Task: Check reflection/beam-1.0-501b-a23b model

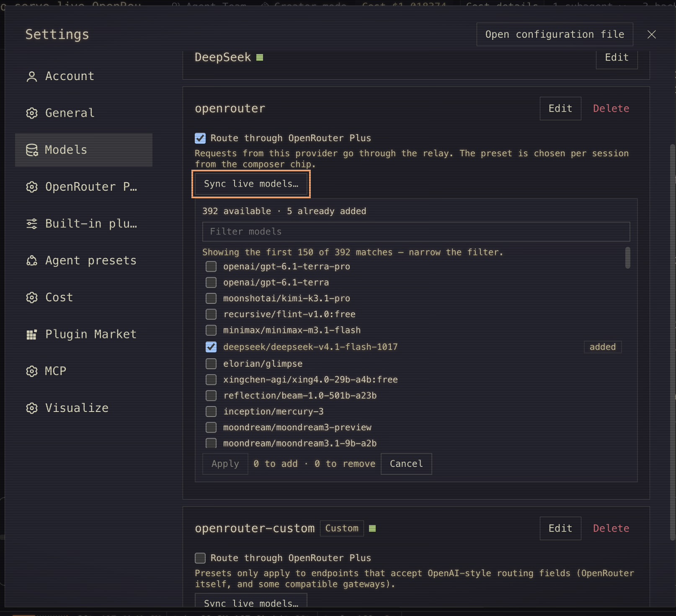Action: pyautogui.click(x=211, y=396)
